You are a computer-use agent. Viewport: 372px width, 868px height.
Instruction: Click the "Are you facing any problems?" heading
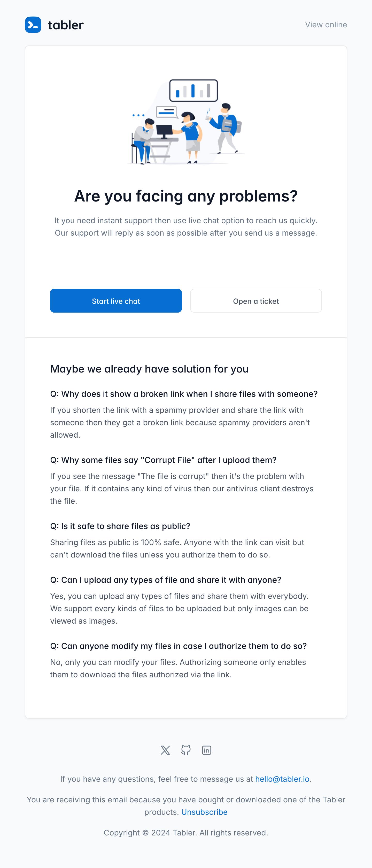186,196
